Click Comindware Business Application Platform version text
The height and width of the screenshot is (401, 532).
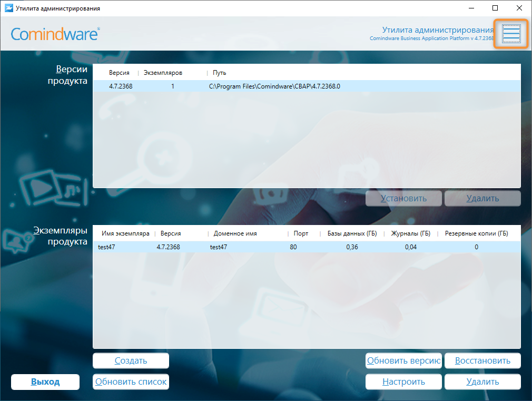(431, 38)
